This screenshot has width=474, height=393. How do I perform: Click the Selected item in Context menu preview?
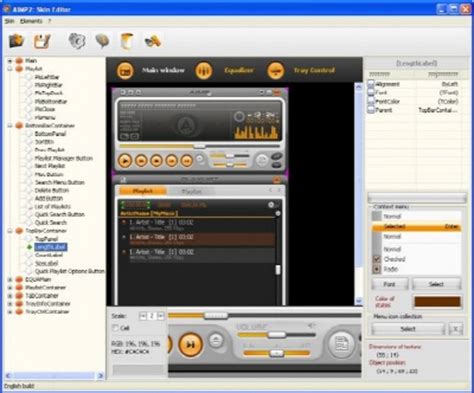[417, 227]
